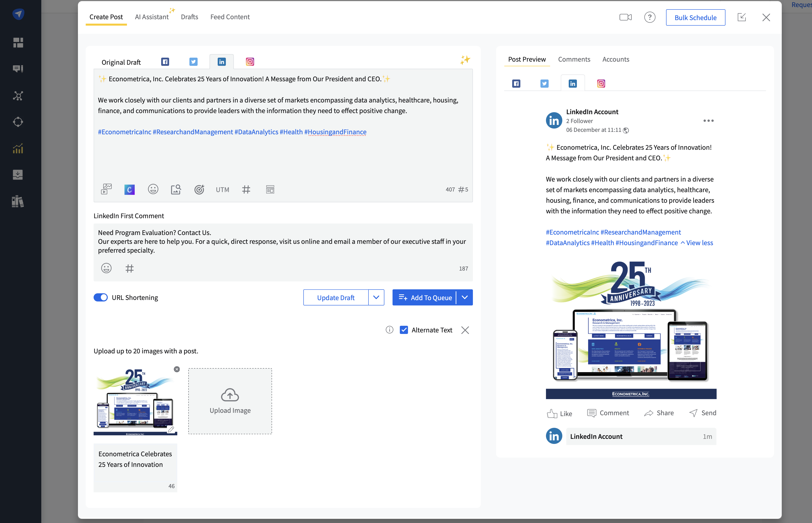Viewport: 812px width, 523px height.
Task: Toggle the URL Shortening switch
Action: point(100,298)
